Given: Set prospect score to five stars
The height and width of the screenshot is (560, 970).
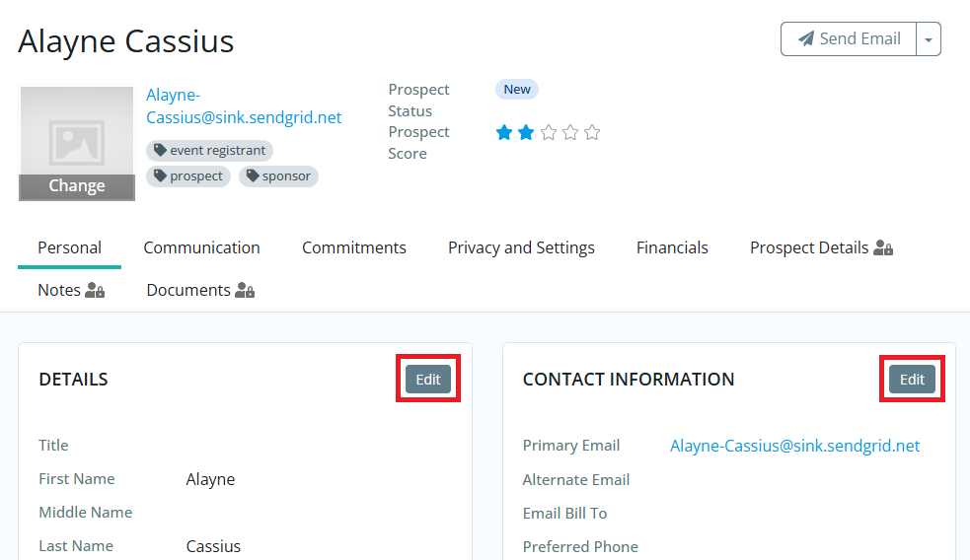Looking at the screenshot, I should pos(592,133).
